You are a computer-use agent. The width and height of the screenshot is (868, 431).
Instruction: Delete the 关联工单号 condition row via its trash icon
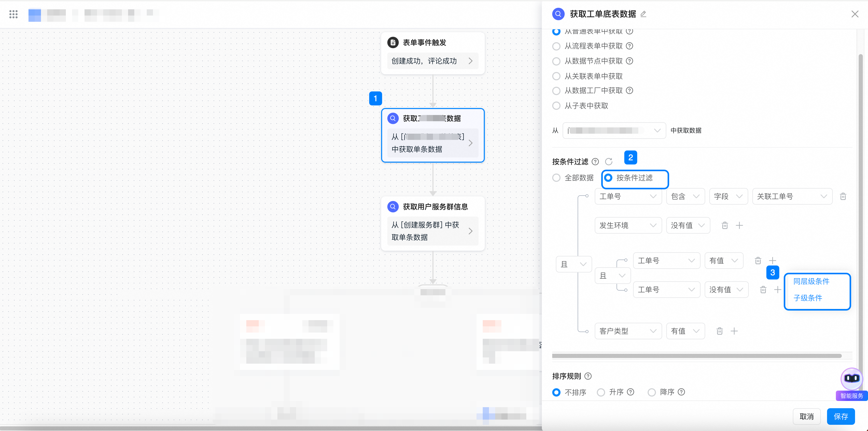(x=843, y=196)
